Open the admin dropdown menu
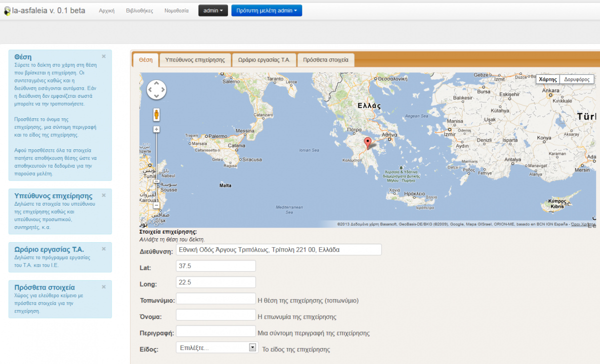The image size is (600, 364). coord(213,10)
